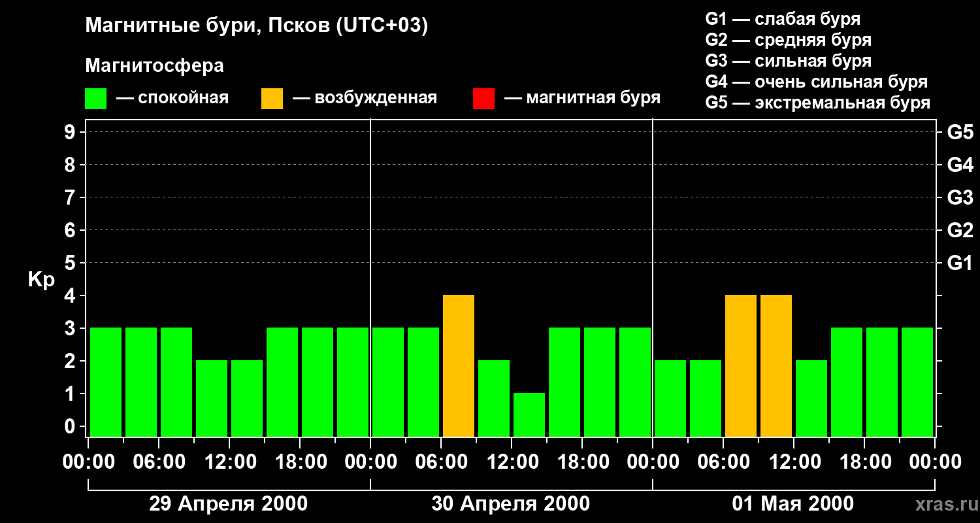Click the '30 Апреля 2000' date label

[x=511, y=503]
